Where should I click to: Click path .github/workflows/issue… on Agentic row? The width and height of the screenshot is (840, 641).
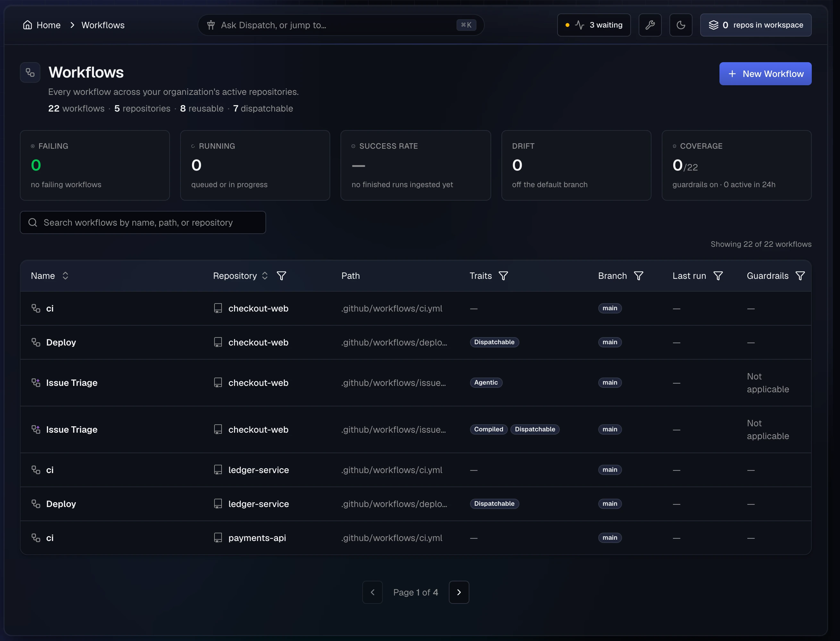click(x=393, y=383)
